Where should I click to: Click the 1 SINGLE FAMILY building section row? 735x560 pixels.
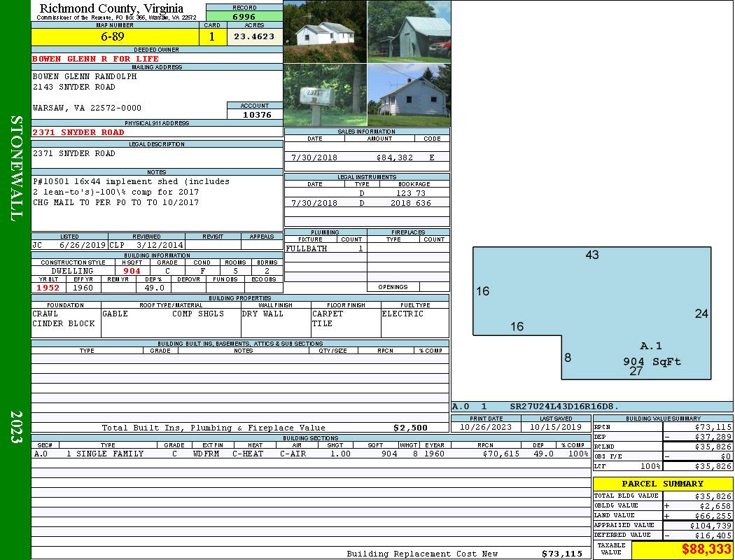click(105, 454)
